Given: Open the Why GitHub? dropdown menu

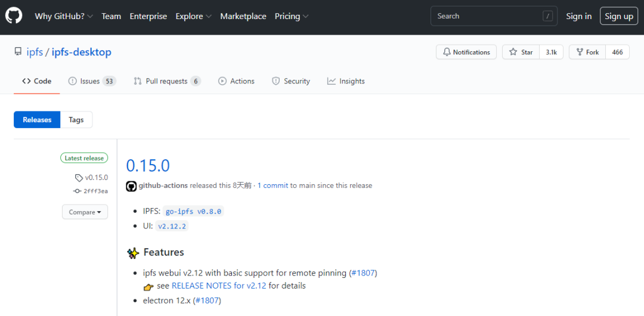Looking at the screenshot, I should [64, 17].
